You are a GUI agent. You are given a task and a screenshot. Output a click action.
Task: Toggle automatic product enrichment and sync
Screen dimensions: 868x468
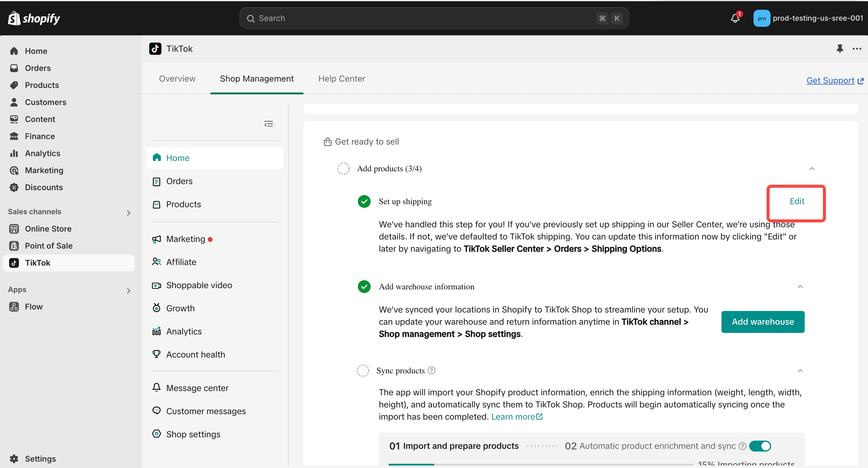[x=760, y=446]
